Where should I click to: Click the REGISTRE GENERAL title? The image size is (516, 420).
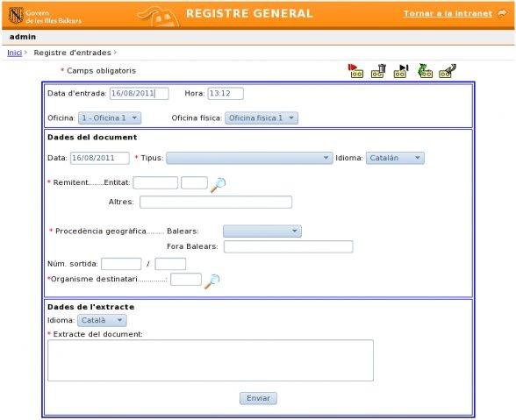point(249,13)
